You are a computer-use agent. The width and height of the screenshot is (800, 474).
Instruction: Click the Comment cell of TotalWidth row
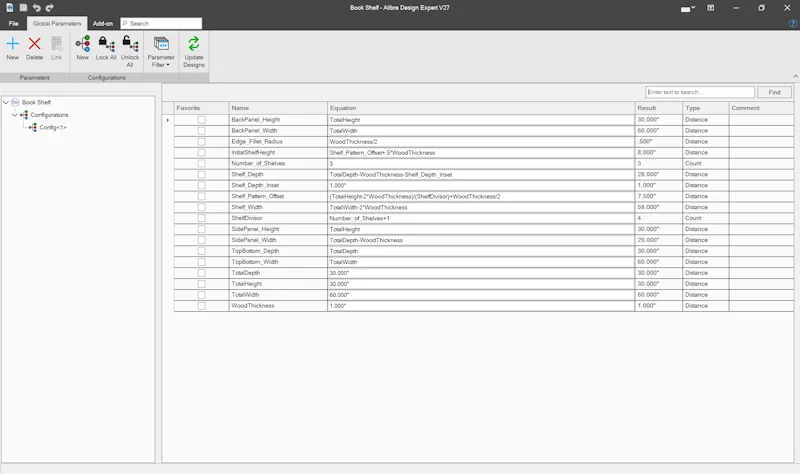point(761,295)
